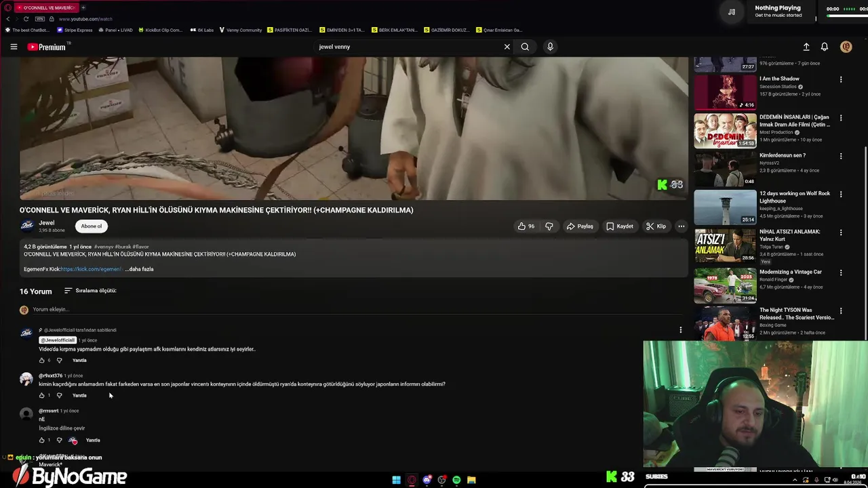Open new browser tab with plus
Screen dimensions: 868x488
pos(83,7)
